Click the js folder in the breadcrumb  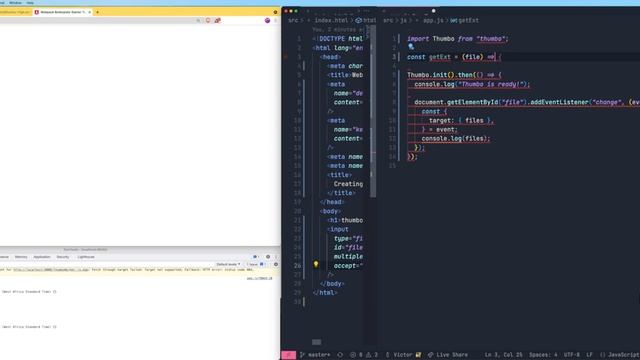[403, 20]
